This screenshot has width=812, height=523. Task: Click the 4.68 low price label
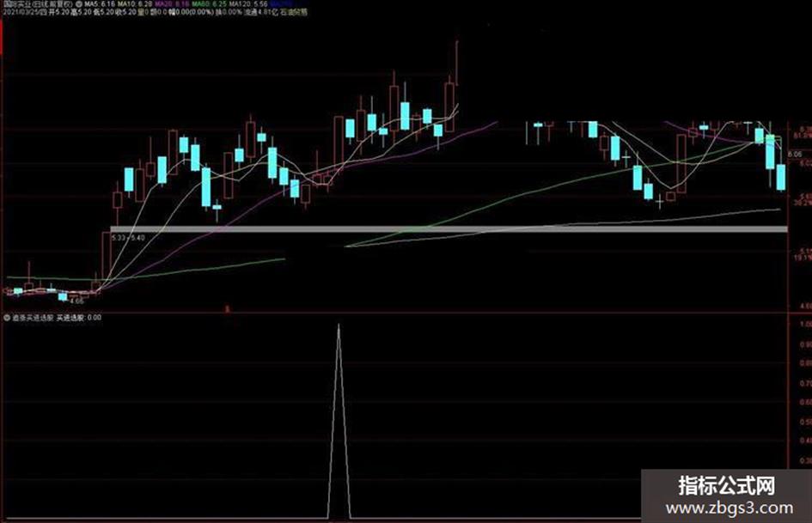point(76,301)
